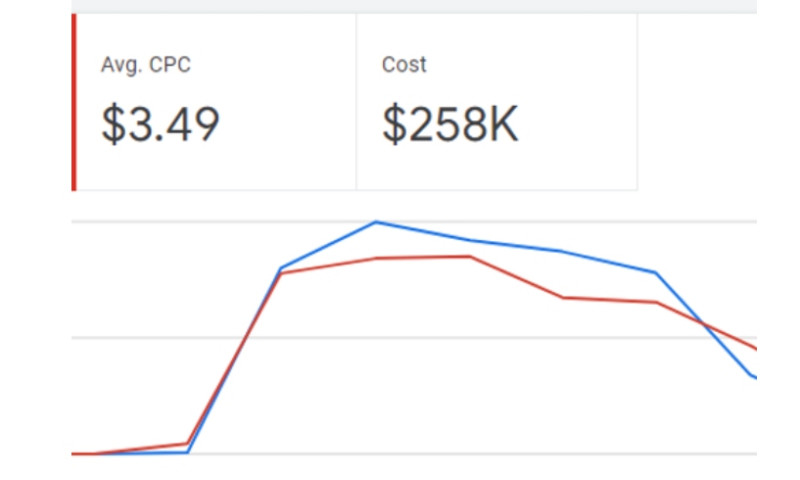Click the red line's highest plateau point
This screenshot has height=480, width=800.
click(469, 256)
